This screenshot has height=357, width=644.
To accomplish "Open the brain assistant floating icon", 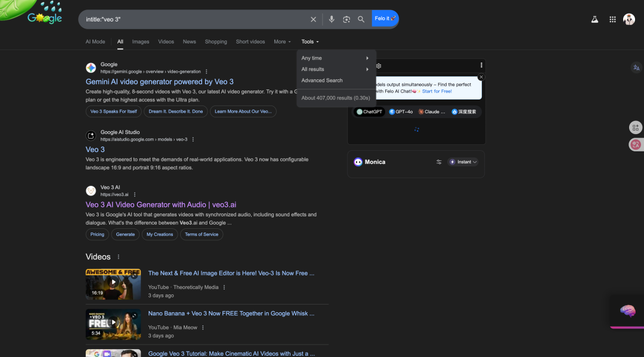I will (x=627, y=311).
